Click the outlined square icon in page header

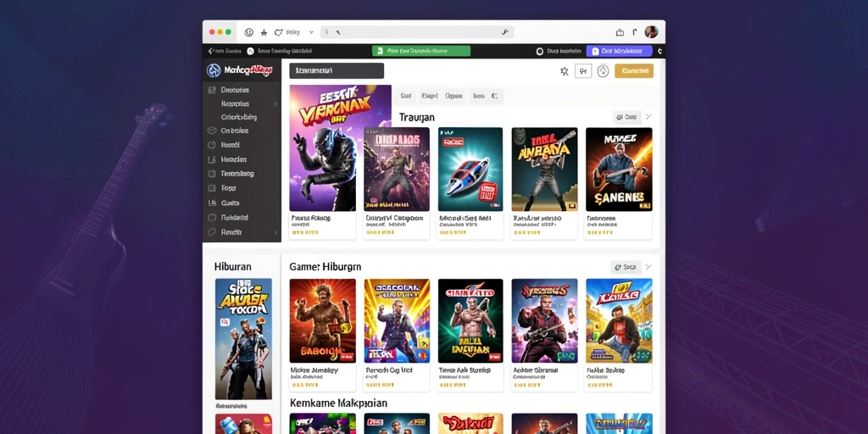click(x=583, y=71)
